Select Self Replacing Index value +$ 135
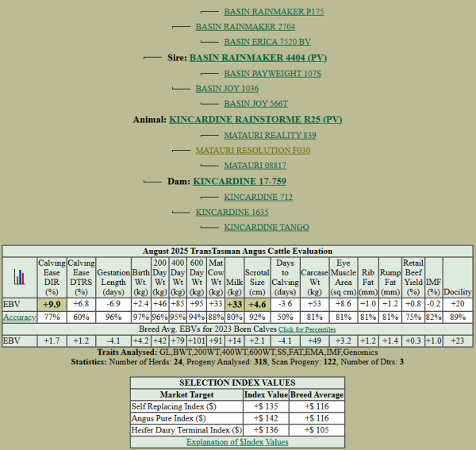This screenshot has height=450, width=476. point(266,406)
